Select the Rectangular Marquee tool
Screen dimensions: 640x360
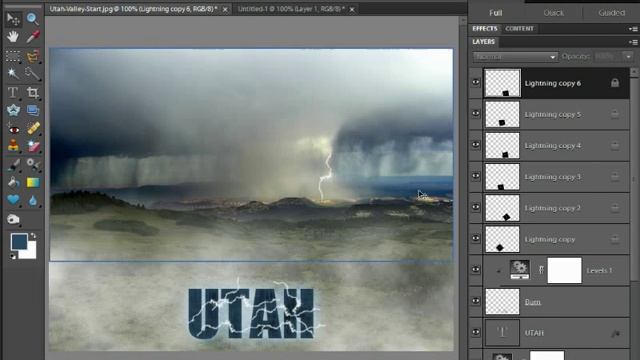(x=13, y=56)
